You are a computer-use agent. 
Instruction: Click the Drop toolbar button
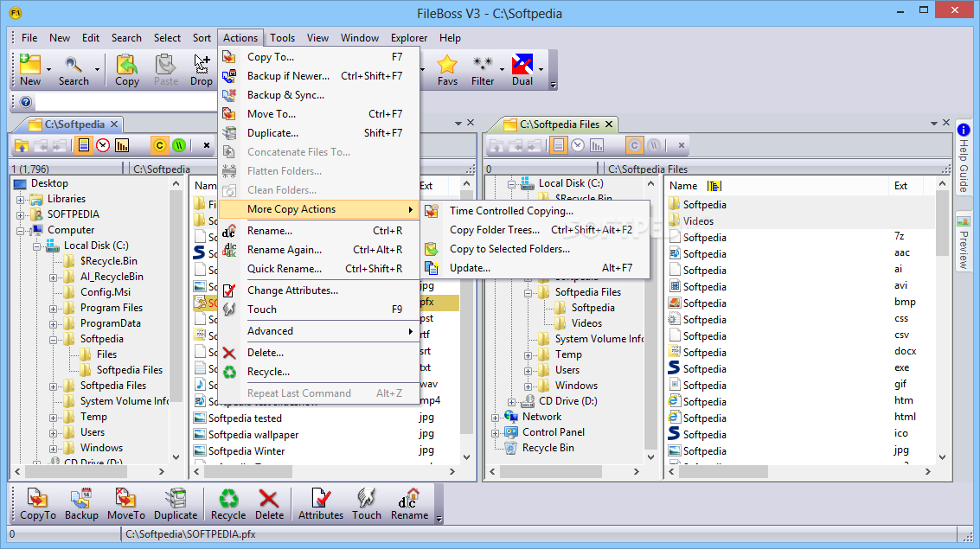tap(202, 69)
